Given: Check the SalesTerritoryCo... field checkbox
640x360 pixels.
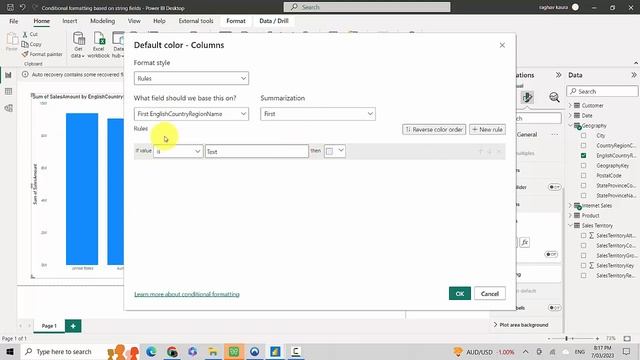Looking at the screenshot, I should [x=584, y=245].
